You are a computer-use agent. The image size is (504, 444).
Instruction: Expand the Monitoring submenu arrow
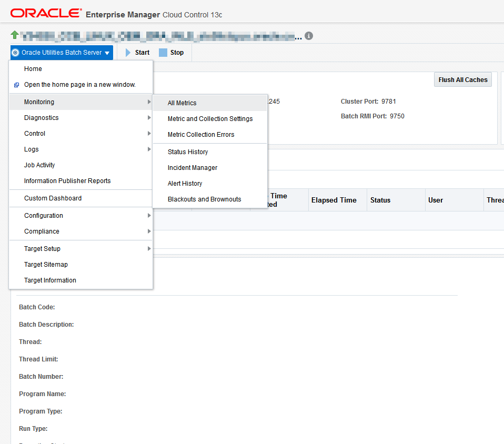[149, 102]
